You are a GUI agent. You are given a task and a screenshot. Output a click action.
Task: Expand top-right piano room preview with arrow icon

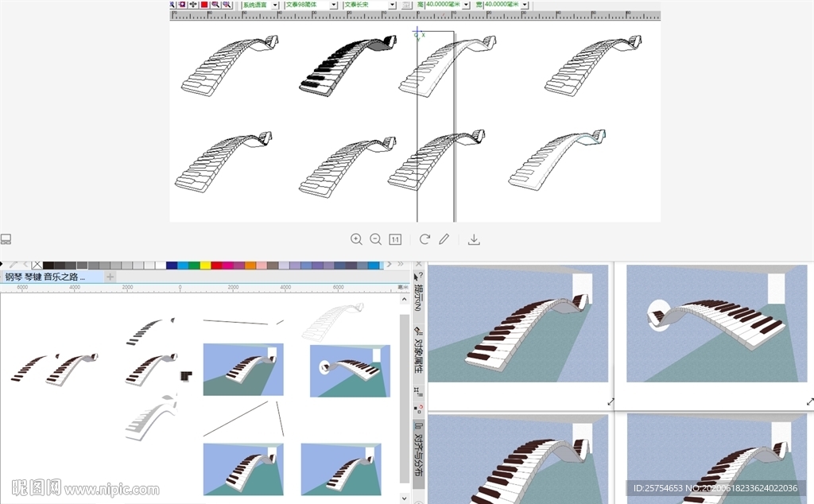(810, 401)
